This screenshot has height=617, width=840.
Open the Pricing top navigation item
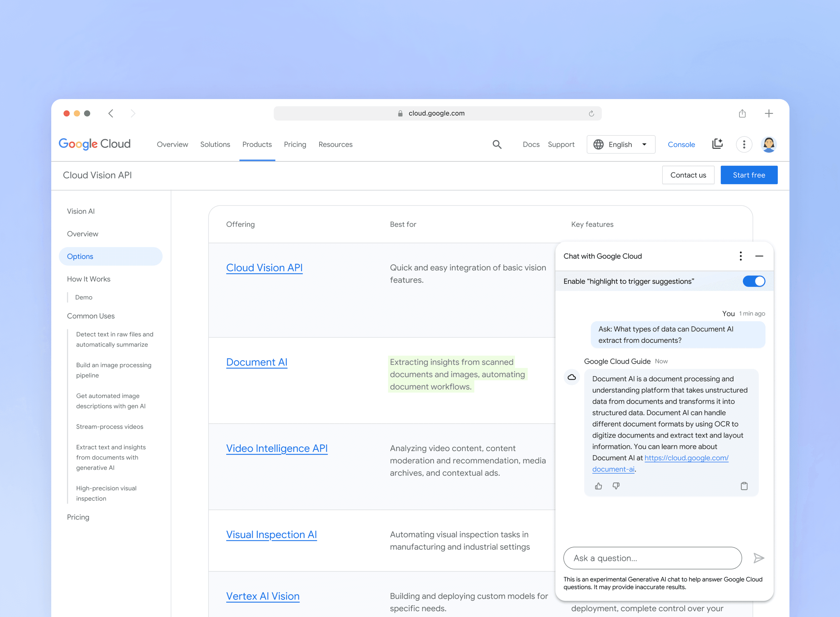(x=295, y=145)
